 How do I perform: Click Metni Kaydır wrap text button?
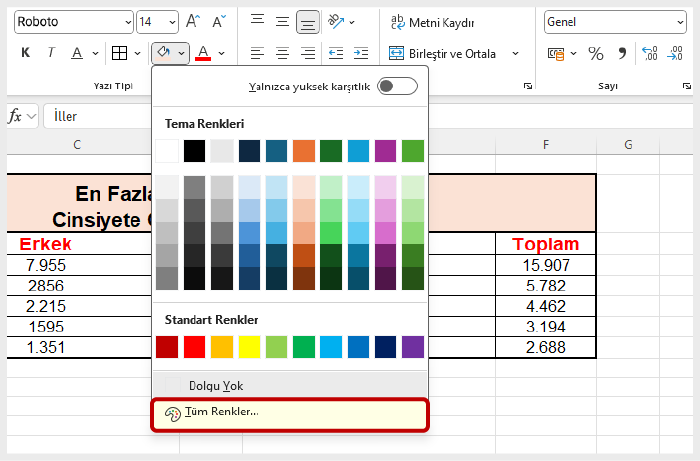432,22
